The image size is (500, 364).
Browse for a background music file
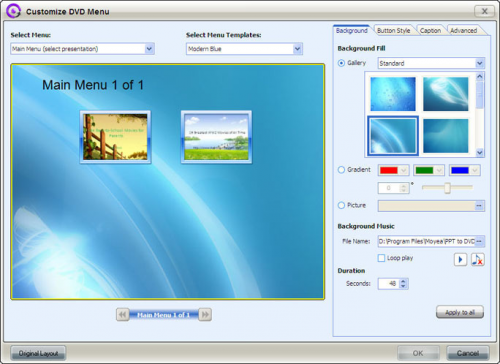tap(479, 241)
